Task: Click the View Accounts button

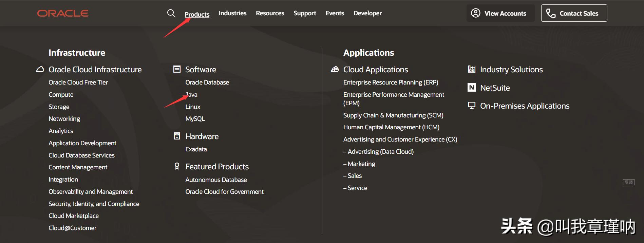Action: 500,13
